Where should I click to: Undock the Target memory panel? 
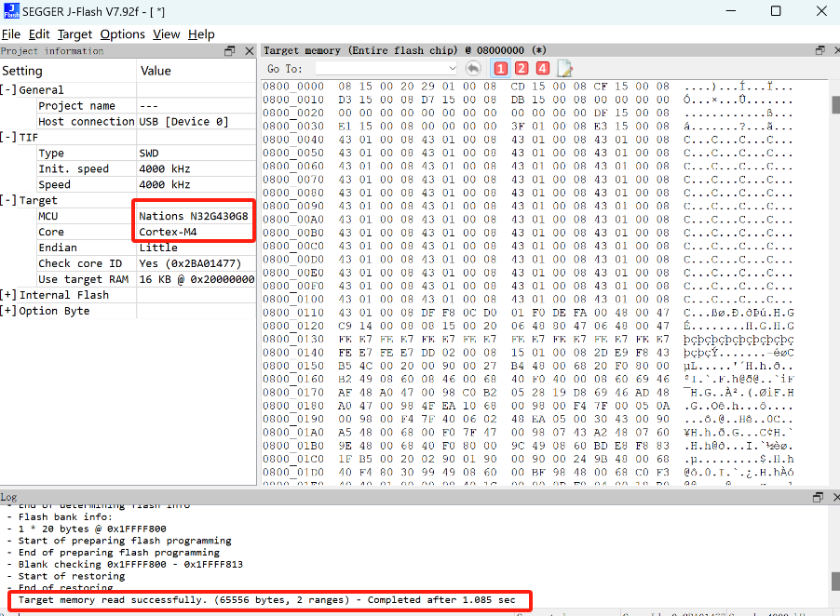coord(820,50)
